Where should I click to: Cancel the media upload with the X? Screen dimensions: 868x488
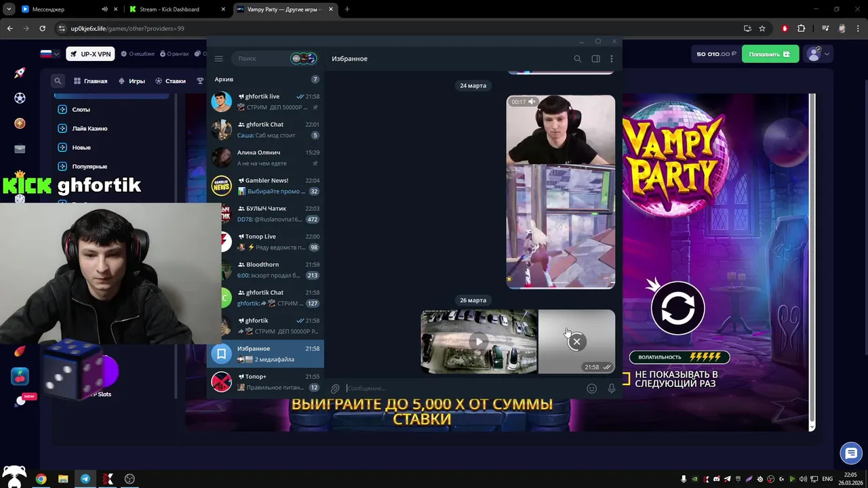tap(576, 342)
